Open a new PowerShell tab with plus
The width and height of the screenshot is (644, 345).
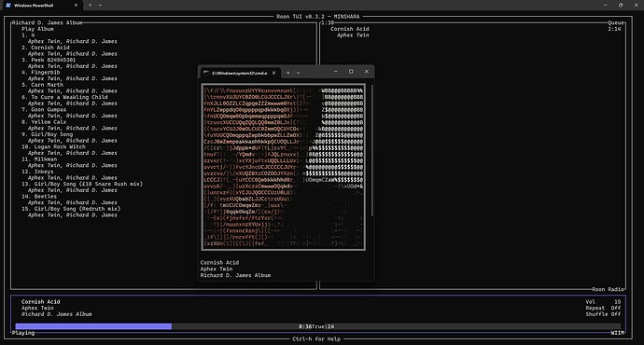(90, 6)
